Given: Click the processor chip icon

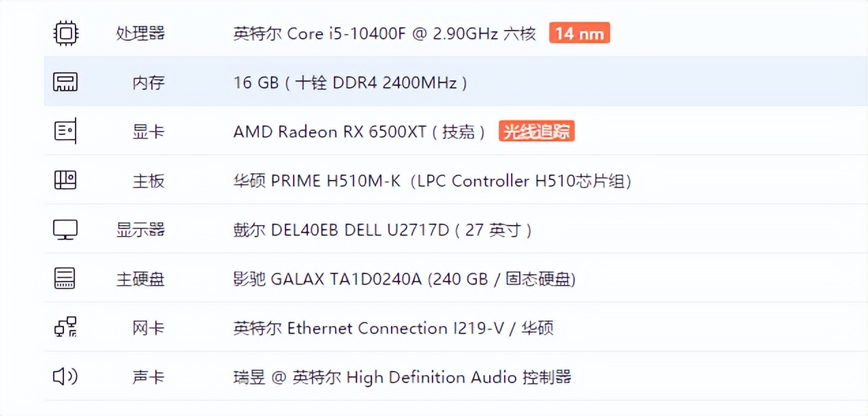Looking at the screenshot, I should (65, 32).
